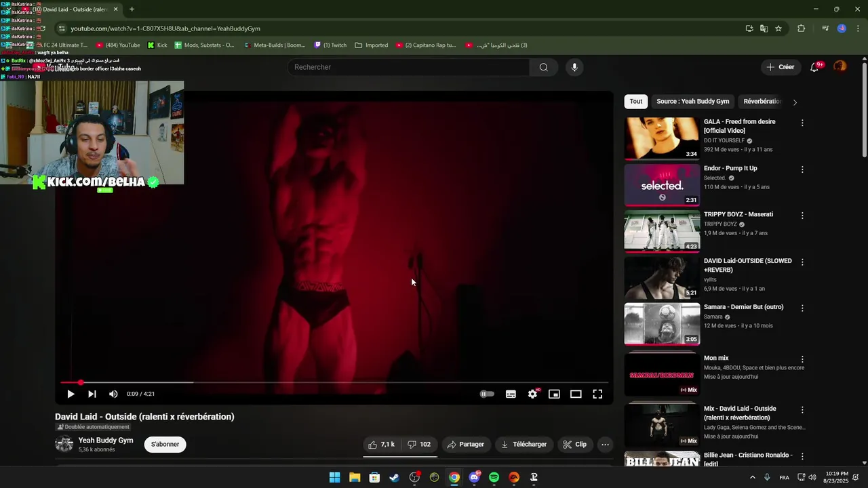Like the video with 7,1 k thumbs up
Screen dimensions: 868x488
click(381, 445)
